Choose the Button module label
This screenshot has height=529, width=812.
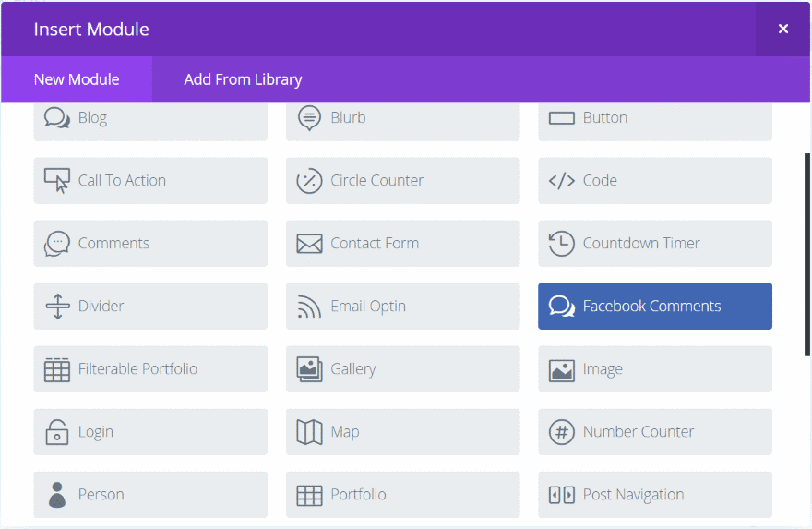pos(605,118)
